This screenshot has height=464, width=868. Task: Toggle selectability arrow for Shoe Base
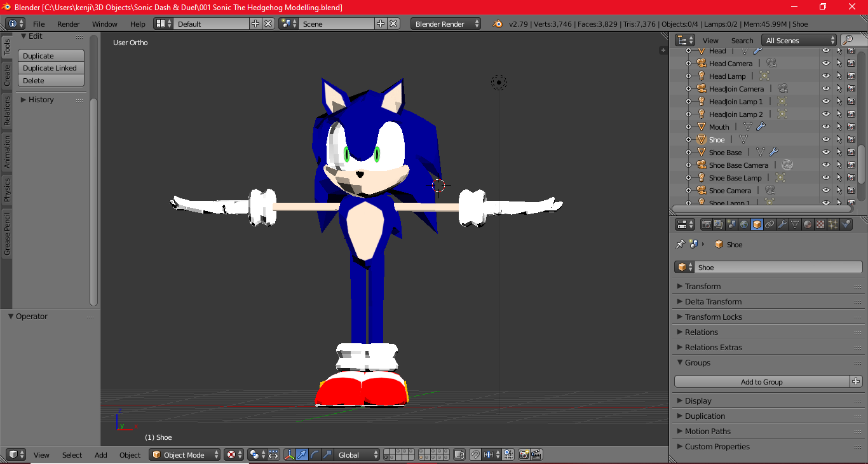coord(839,152)
